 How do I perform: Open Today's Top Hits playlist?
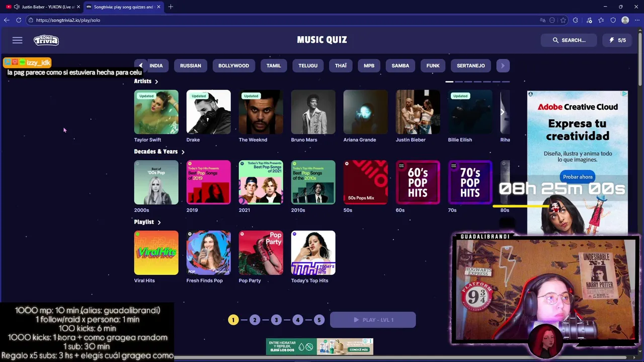pos(313,253)
